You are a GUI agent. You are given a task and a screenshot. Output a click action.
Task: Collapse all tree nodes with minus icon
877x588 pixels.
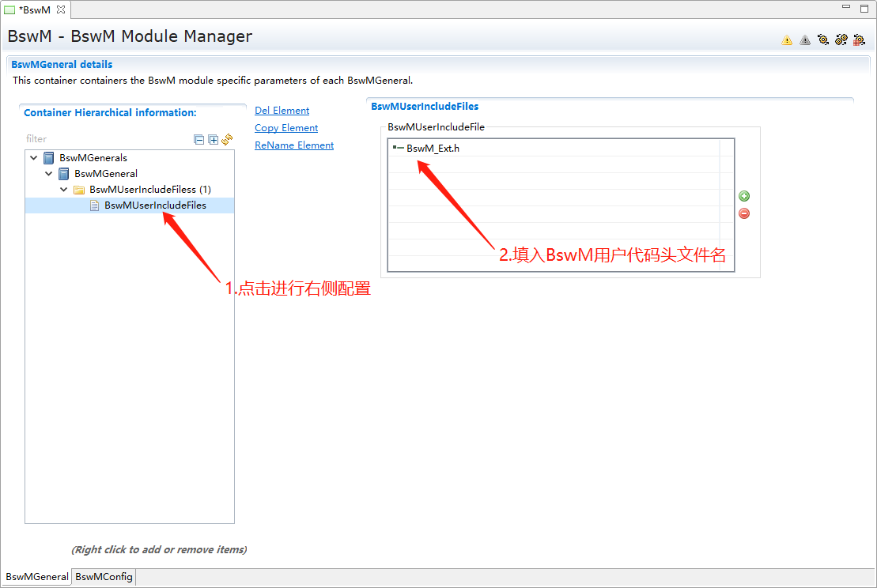pyautogui.click(x=199, y=140)
